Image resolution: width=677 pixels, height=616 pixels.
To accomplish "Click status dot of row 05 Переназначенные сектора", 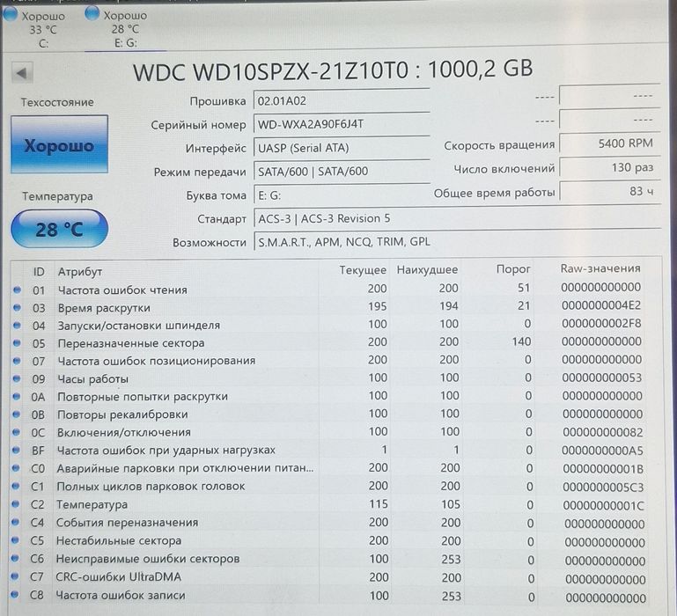I will point(17,343).
